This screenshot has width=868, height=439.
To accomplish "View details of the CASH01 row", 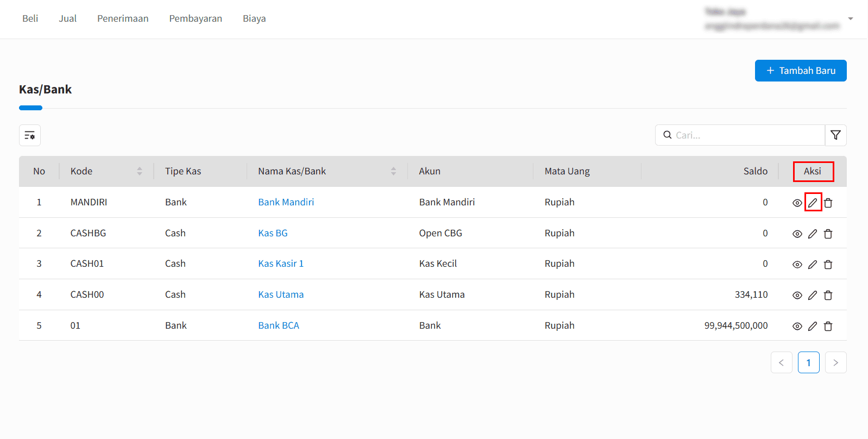I will 797,265.
